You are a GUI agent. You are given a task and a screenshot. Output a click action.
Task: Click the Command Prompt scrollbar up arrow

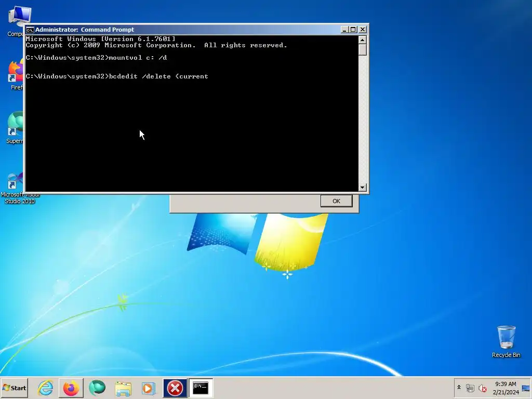[x=362, y=39]
